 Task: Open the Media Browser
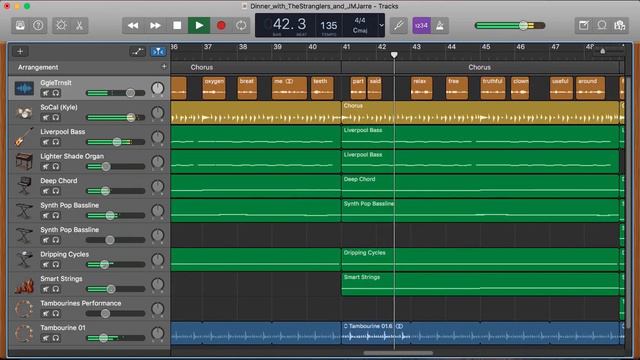(620, 25)
